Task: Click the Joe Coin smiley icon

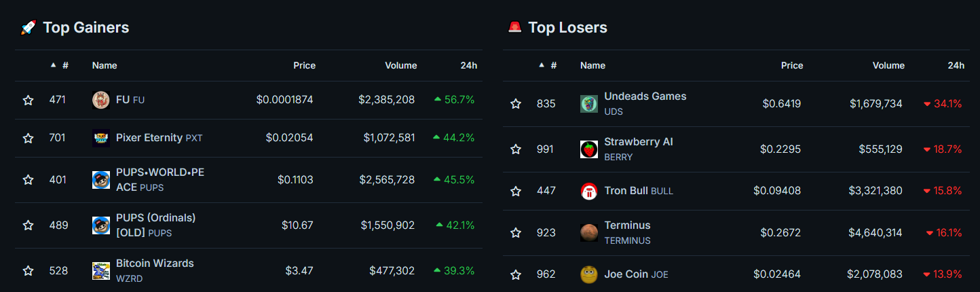Action: tap(589, 274)
